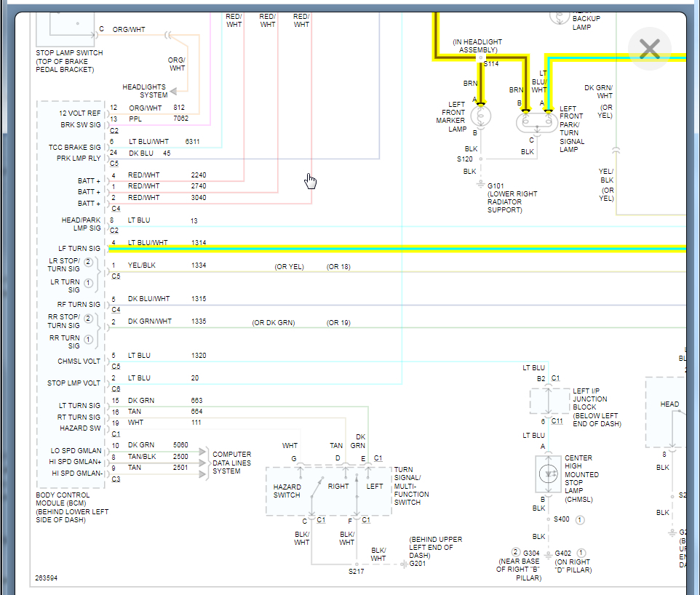
Task: Select the center high mounted stop lamp symbol
Action: tap(548, 474)
